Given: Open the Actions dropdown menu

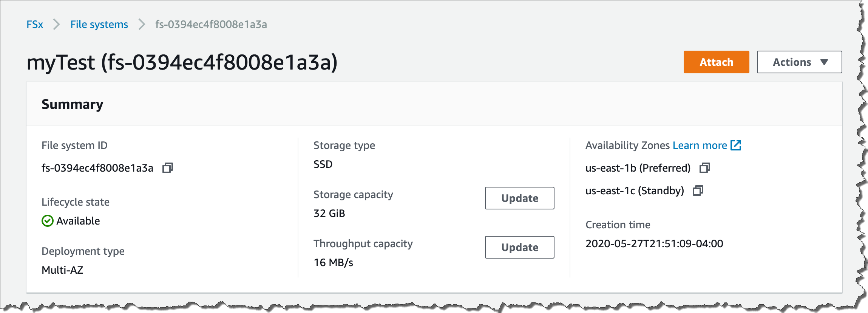Looking at the screenshot, I should click(792, 62).
